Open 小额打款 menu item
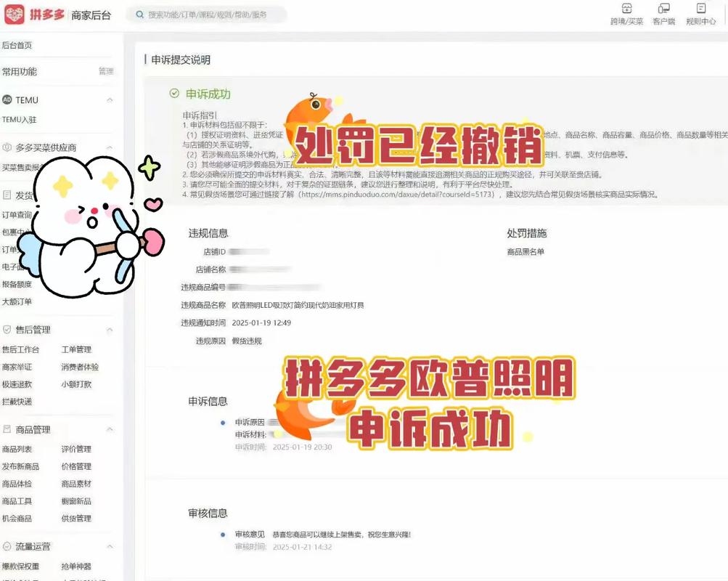 76,384
